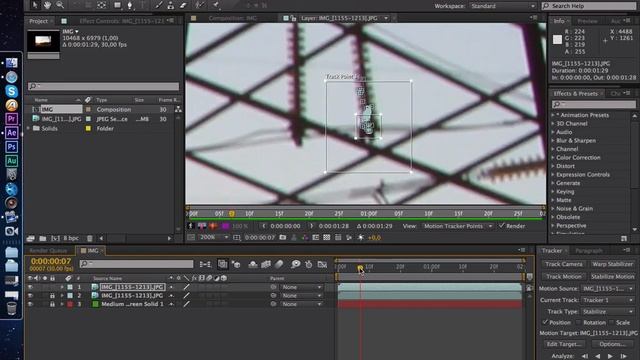Select the Selection arrow tool
The image size is (640, 360).
coord(35,5)
